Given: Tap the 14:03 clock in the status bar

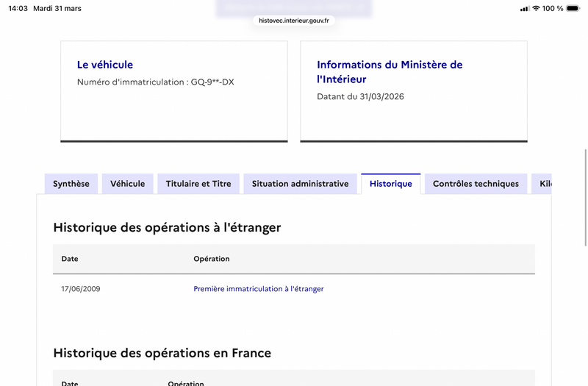Looking at the screenshot, I should 18,8.
